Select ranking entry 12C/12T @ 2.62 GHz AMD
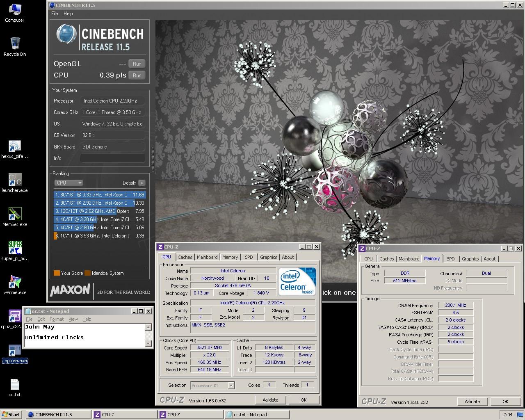This screenshot has height=420, width=525. coord(100,211)
